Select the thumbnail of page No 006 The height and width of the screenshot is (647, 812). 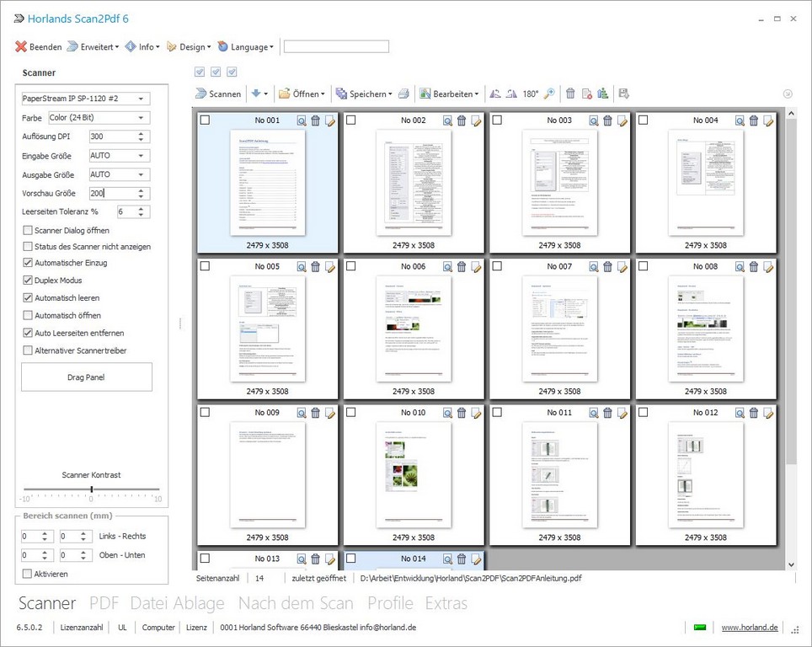tap(414, 329)
